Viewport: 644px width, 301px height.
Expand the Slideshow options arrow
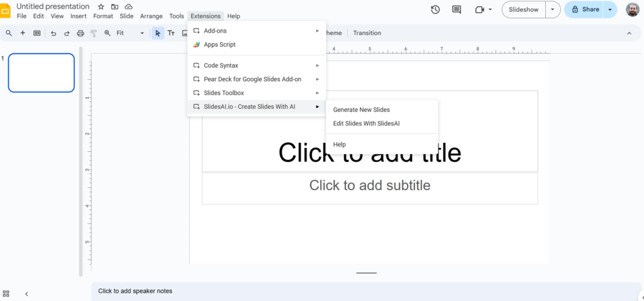(x=553, y=9)
